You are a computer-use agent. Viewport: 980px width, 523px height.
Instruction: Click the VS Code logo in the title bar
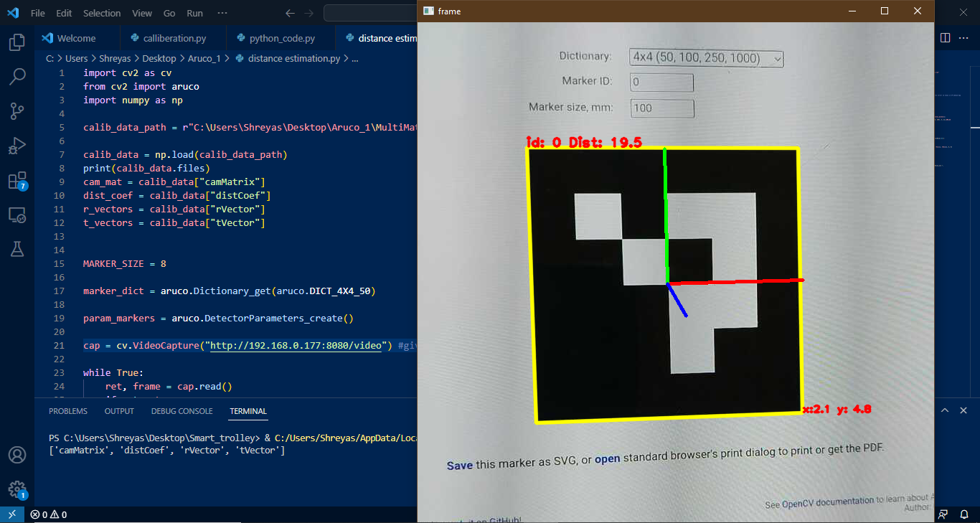click(12, 13)
